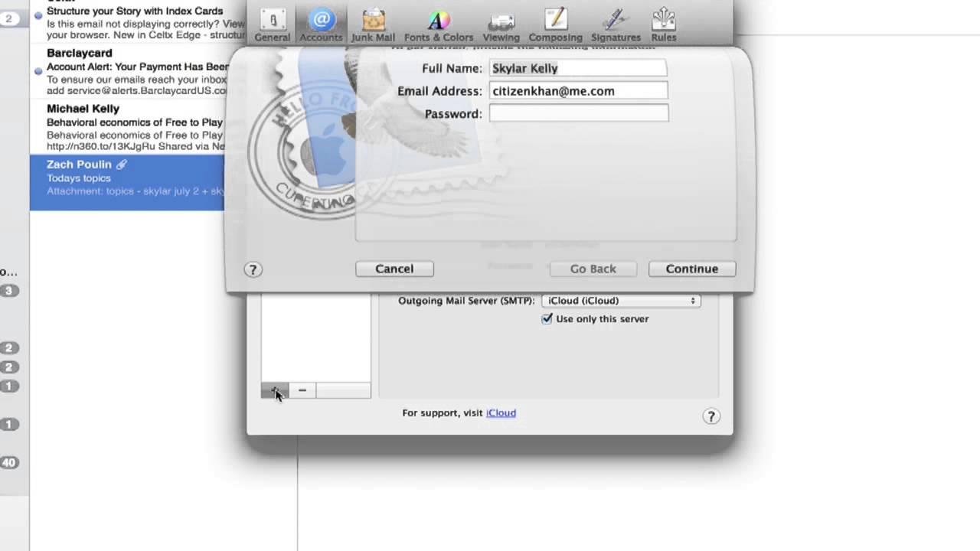This screenshot has width=980, height=551.
Task: Open Barclaycard Account Alert email
Action: click(x=130, y=73)
